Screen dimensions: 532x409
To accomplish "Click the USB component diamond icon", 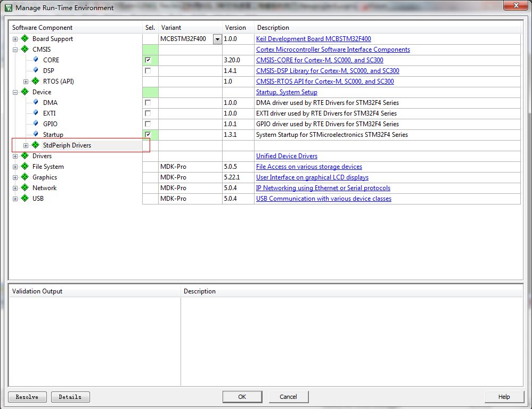I will (24, 199).
